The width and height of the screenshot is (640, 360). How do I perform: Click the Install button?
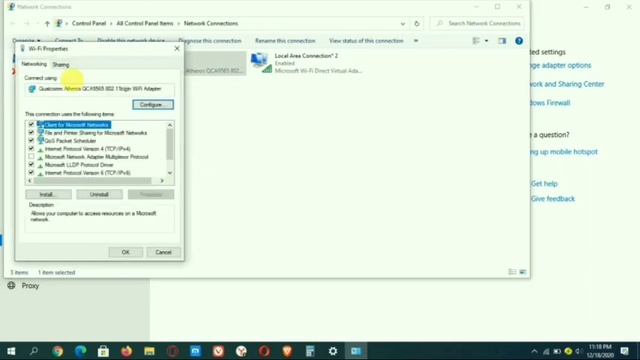(x=49, y=194)
